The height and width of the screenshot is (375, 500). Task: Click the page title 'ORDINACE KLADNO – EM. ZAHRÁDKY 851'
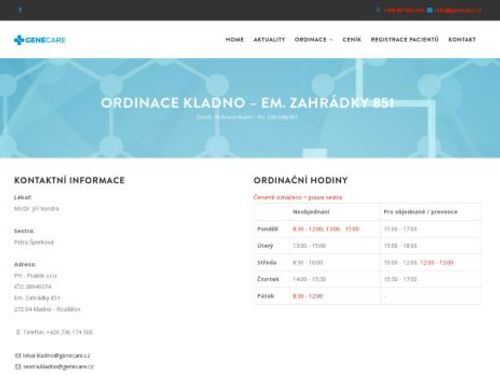[247, 103]
